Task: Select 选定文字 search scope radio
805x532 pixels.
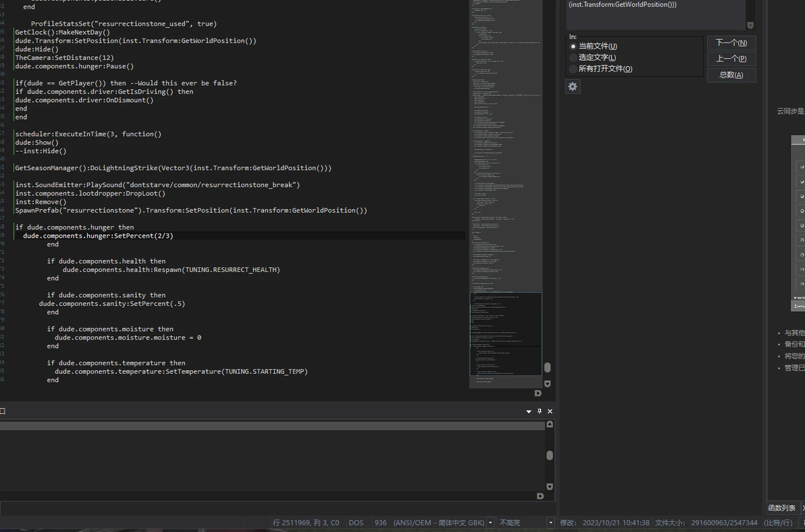Action: (x=574, y=57)
